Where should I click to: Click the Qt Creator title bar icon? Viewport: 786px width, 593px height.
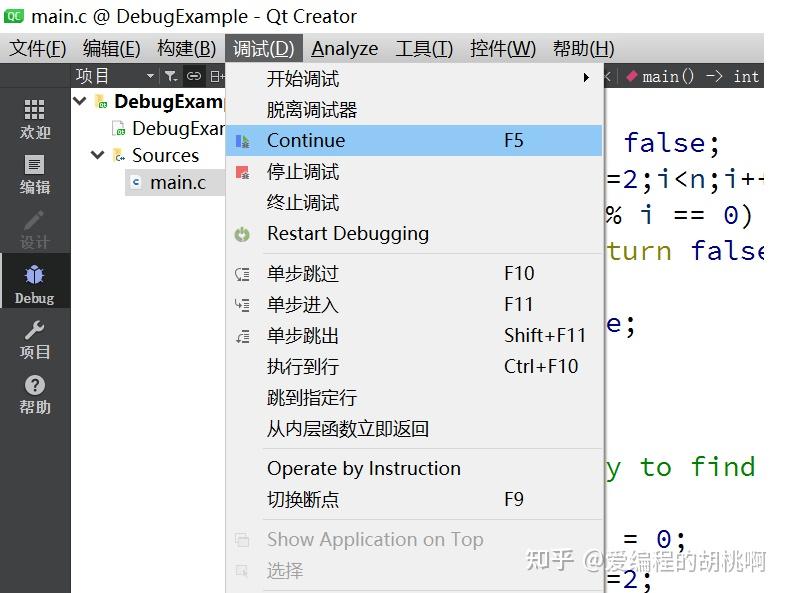[14, 16]
